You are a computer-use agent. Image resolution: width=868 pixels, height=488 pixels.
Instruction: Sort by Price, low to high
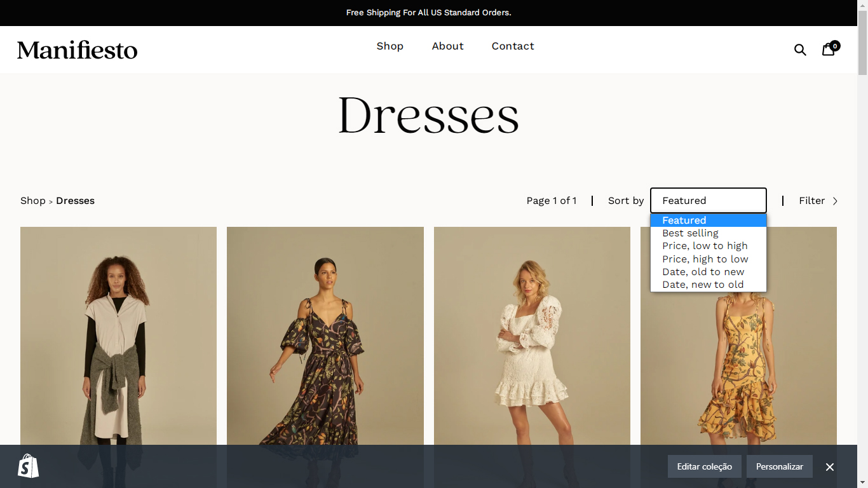coord(708,246)
